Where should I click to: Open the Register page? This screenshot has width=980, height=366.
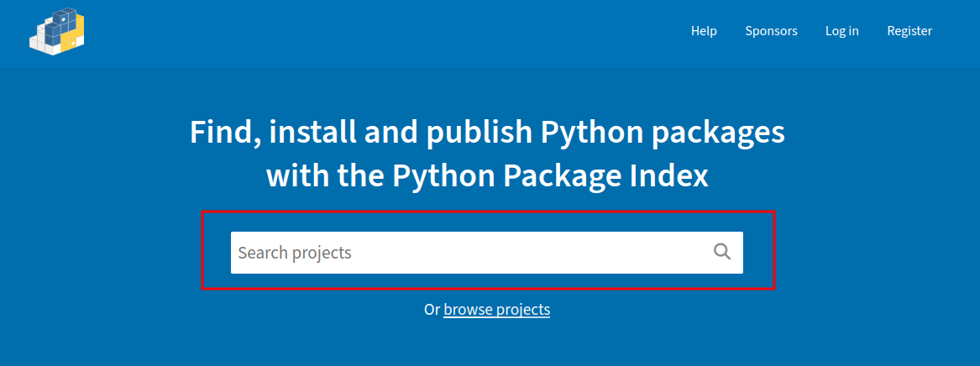[909, 31]
